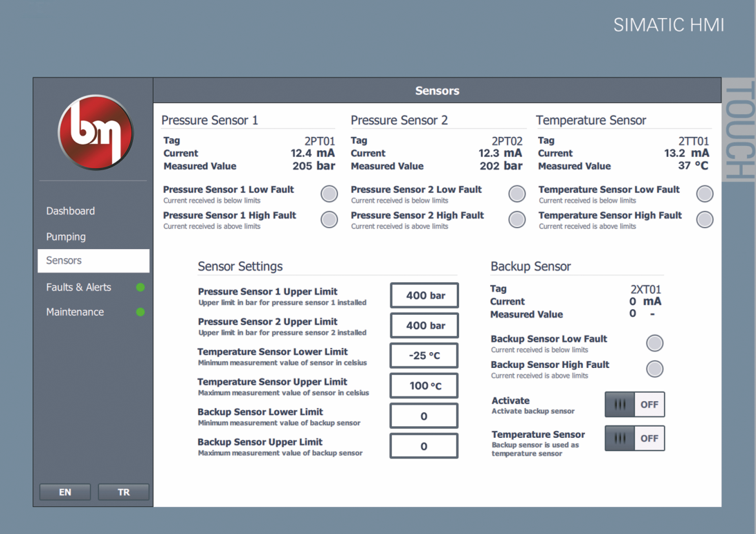Viewport: 756px width, 534px height.
Task: Click the Backup Sensor heading
Action: click(530, 266)
